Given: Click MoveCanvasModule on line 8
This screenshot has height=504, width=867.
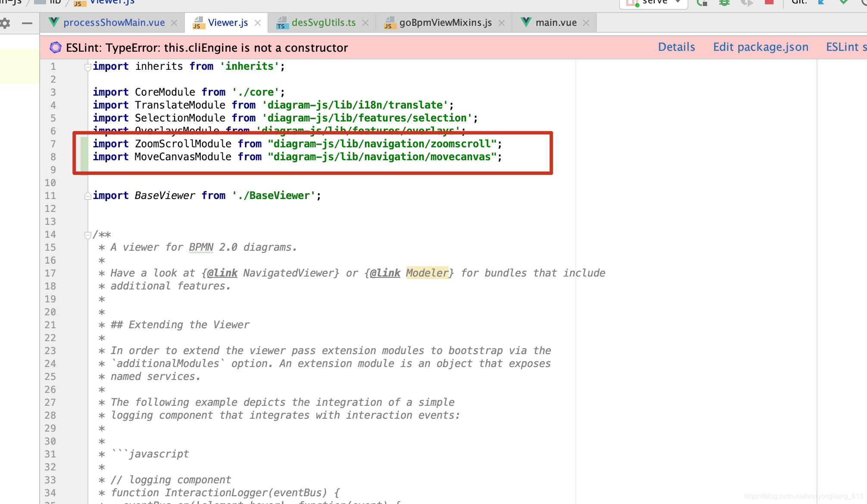Looking at the screenshot, I should click(183, 157).
